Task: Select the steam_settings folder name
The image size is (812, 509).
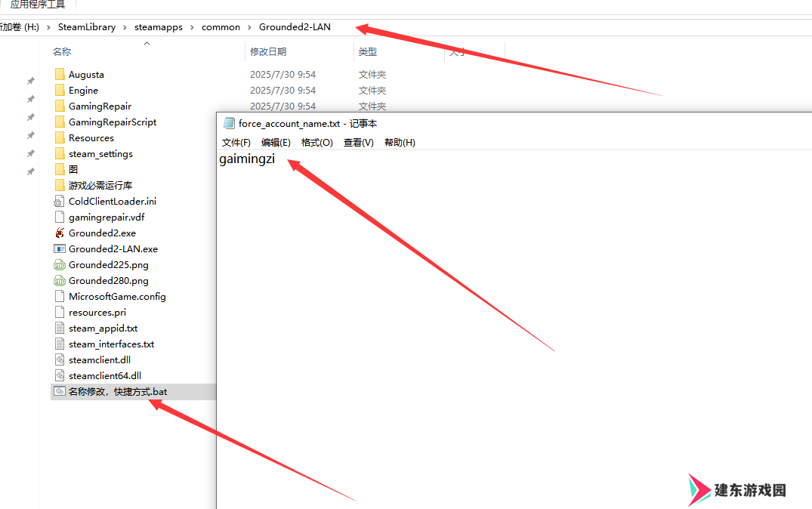Action: pos(100,154)
